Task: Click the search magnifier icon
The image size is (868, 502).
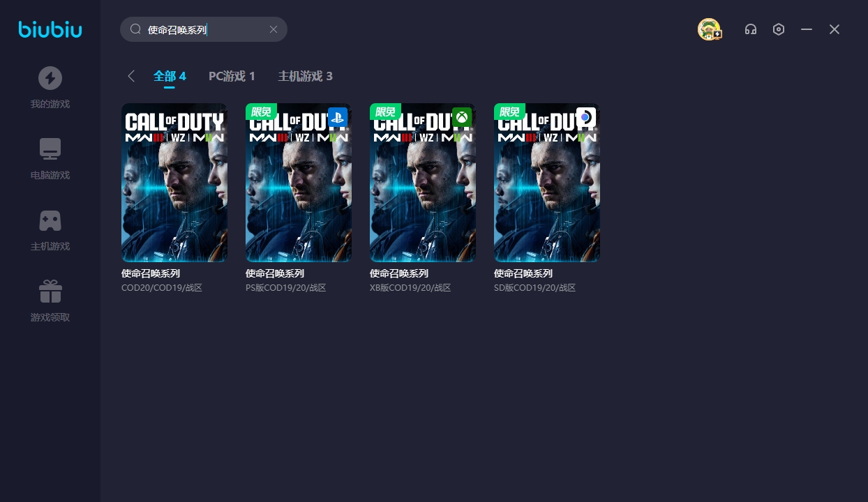Action: point(136,29)
